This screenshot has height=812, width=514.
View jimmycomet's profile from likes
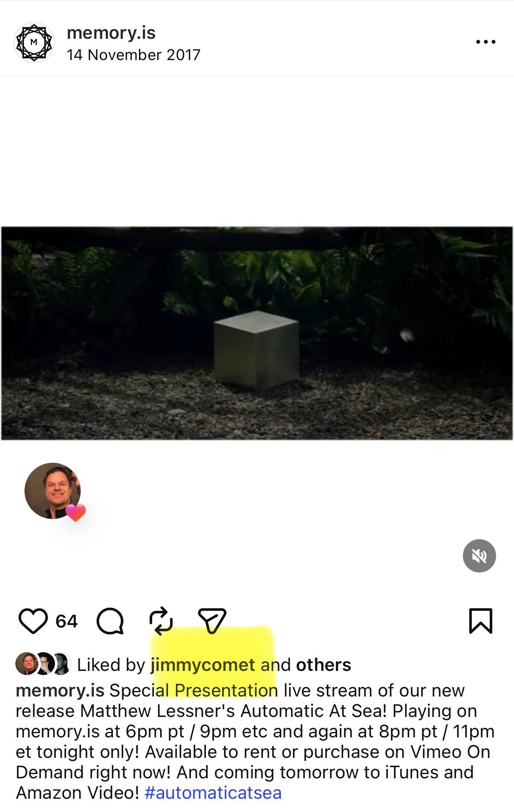pos(203,665)
